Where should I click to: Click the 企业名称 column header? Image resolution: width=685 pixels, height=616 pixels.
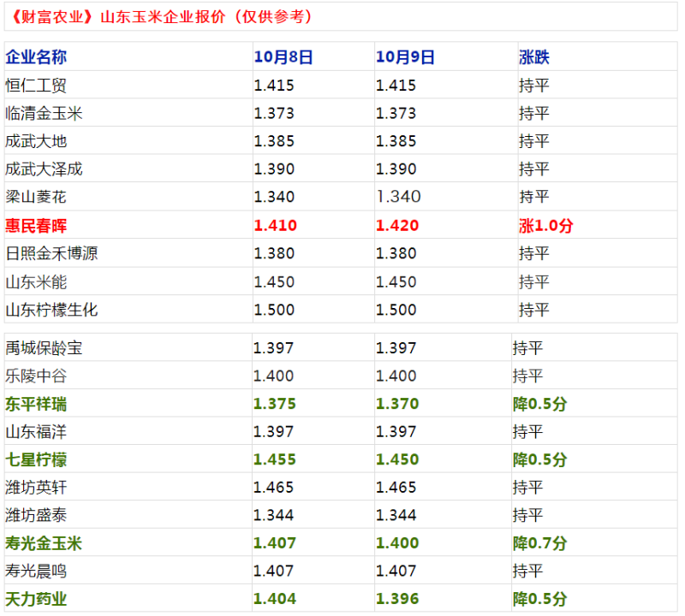coord(36,57)
